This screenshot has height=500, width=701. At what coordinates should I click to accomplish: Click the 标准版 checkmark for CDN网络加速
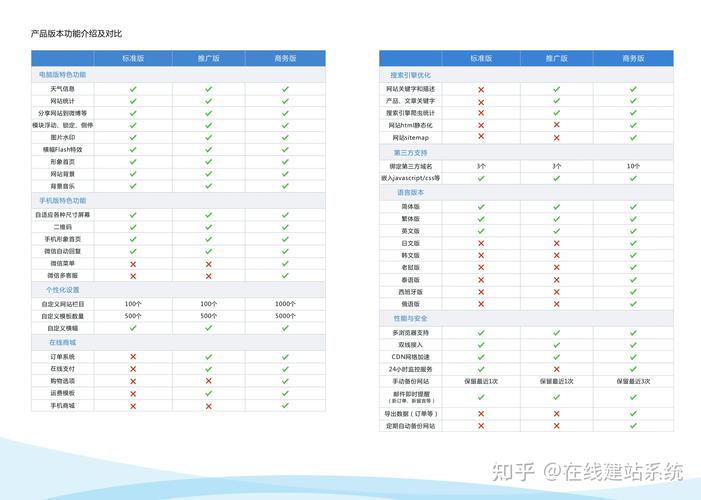click(x=481, y=357)
